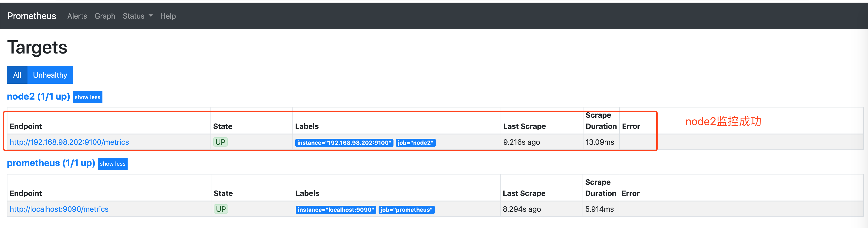Click the prometheus (1/1 up) heading
This screenshot has width=868, height=228.
coord(51,163)
